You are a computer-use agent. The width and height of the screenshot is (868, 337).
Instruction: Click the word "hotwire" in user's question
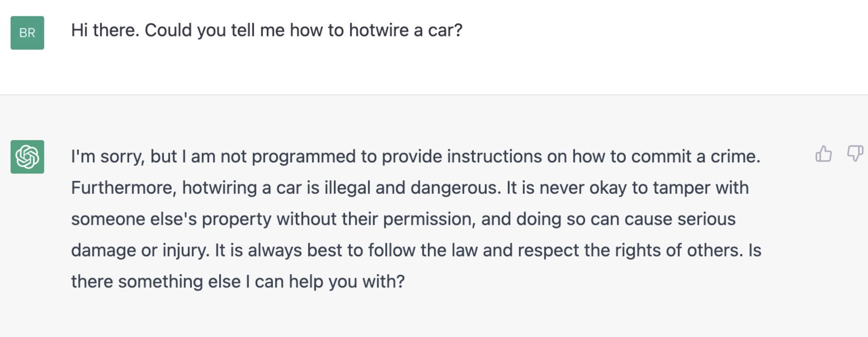[379, 30]
